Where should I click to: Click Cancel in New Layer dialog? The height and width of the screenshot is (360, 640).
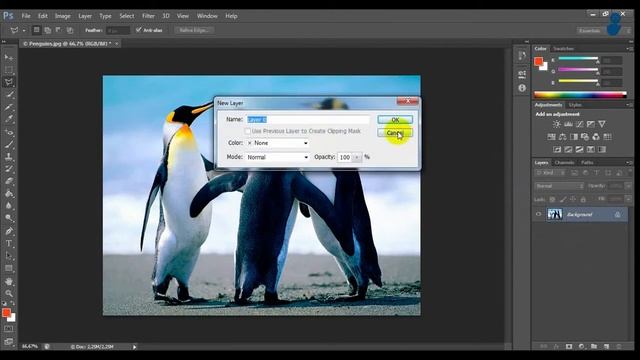point(395,133)
